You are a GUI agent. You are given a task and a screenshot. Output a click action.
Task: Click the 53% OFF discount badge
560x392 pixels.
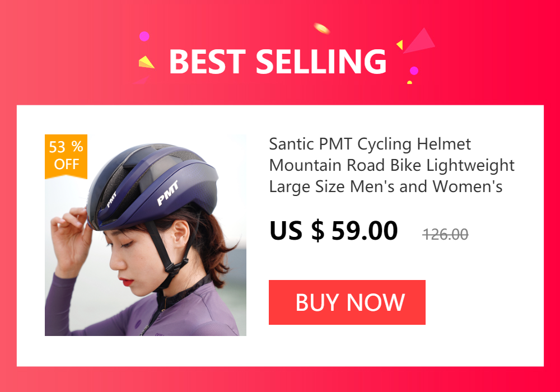(66, 156)
